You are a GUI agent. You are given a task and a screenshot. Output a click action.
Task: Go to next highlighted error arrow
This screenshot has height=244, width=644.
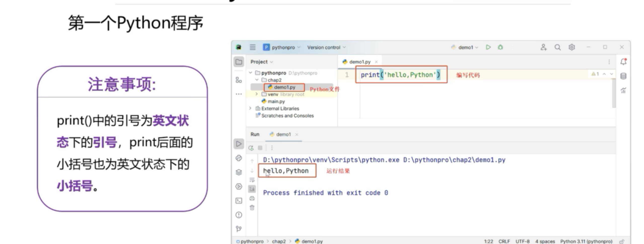(612, 74)
